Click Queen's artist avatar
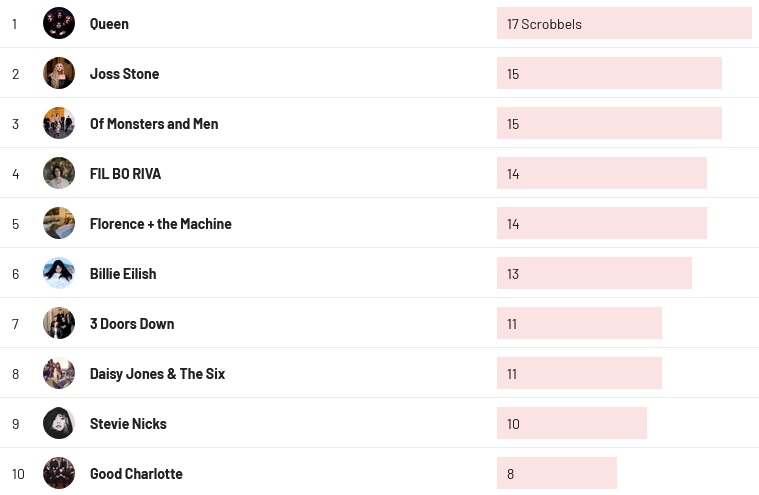Screen dimensions: 759x495 59,23
